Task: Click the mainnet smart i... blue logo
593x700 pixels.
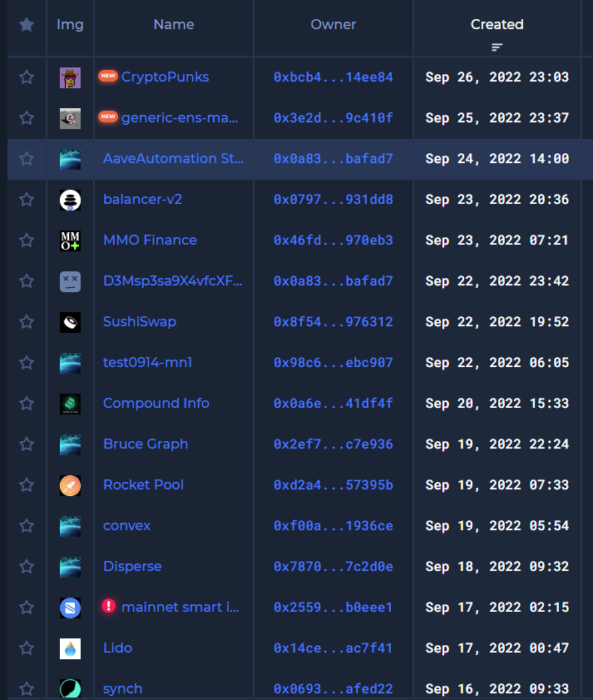Action: pos(70,608)
